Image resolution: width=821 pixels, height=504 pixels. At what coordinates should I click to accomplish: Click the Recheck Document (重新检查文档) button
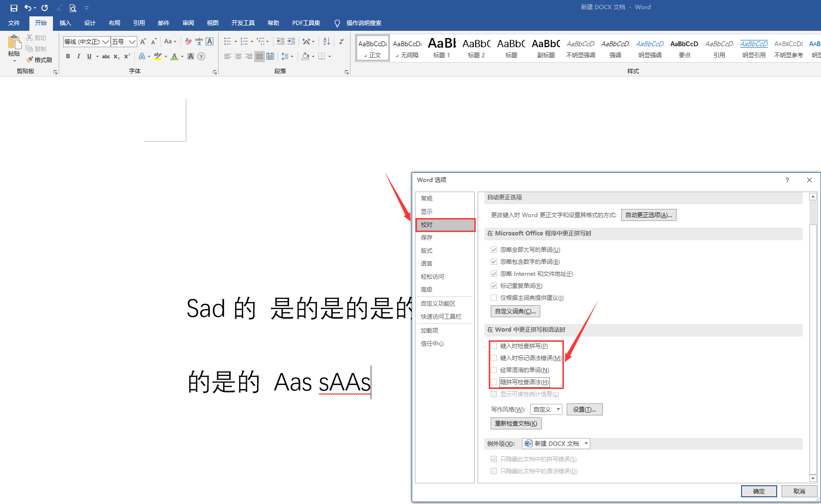pyautogui.click(x=516, y=423)
